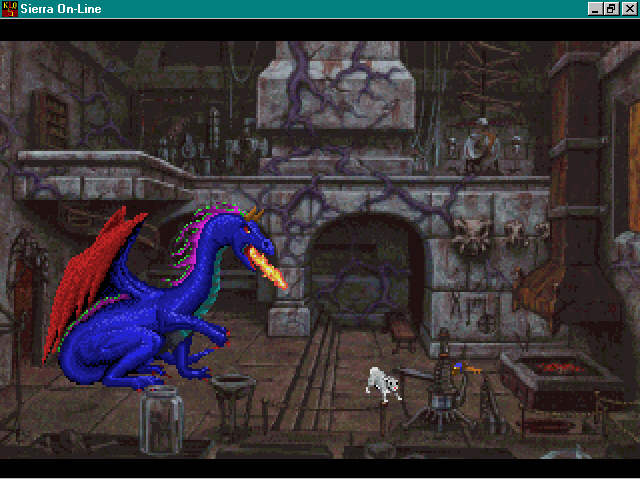Click the bottles on the shelf above the dragon

(212, 143)
